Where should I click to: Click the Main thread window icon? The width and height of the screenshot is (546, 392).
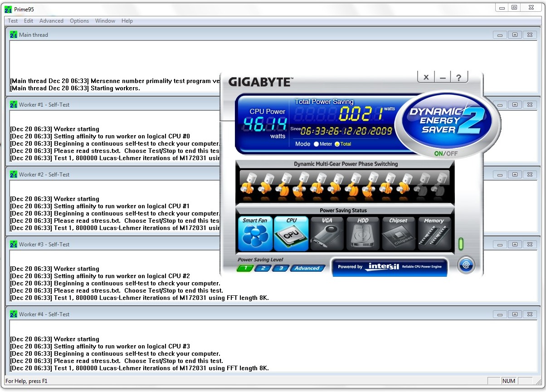[x=14, y=34]
